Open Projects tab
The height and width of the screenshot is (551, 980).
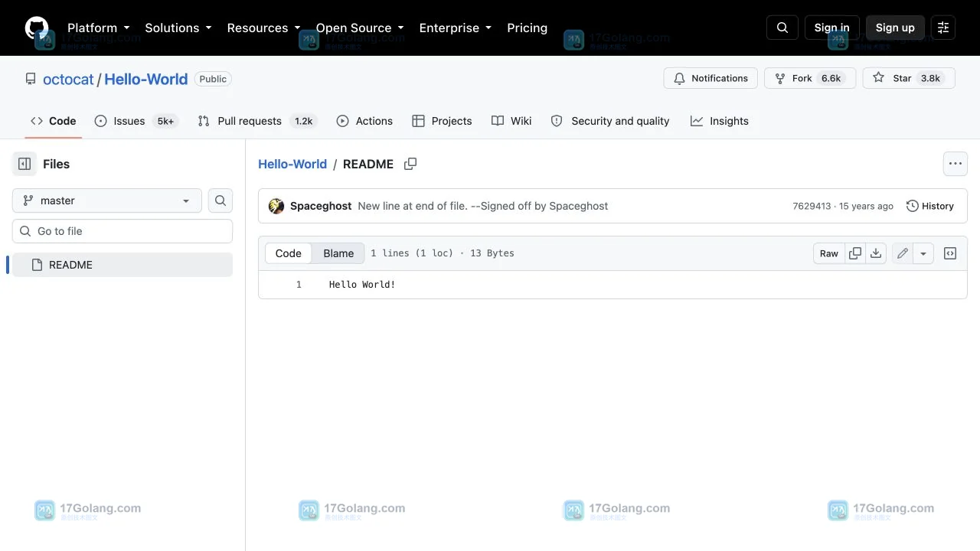[442, 121]
